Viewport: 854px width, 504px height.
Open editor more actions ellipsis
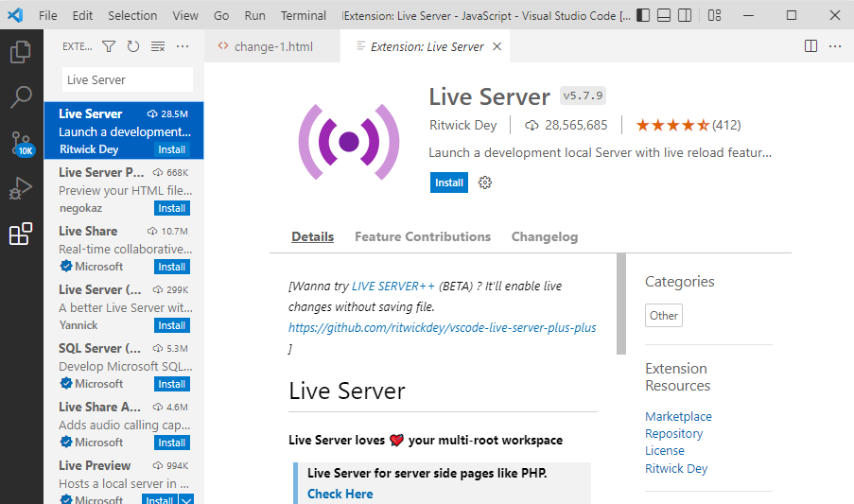pos(835,46)
